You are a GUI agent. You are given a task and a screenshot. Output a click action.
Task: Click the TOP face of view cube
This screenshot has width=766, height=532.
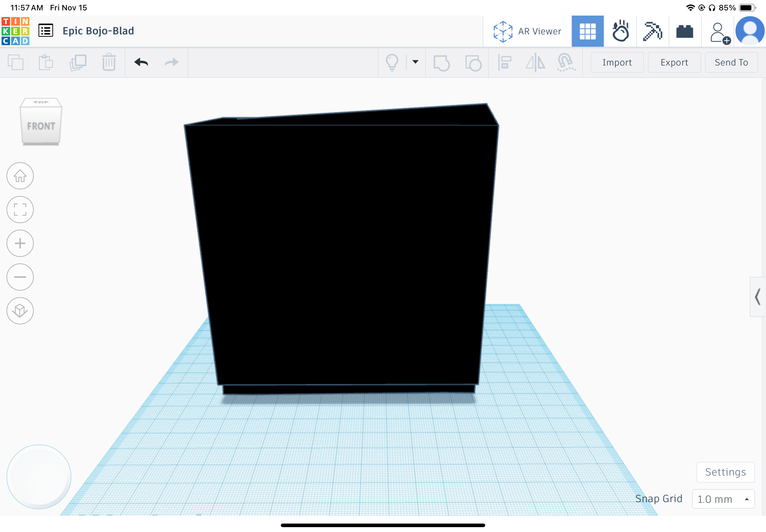point(41,102)
